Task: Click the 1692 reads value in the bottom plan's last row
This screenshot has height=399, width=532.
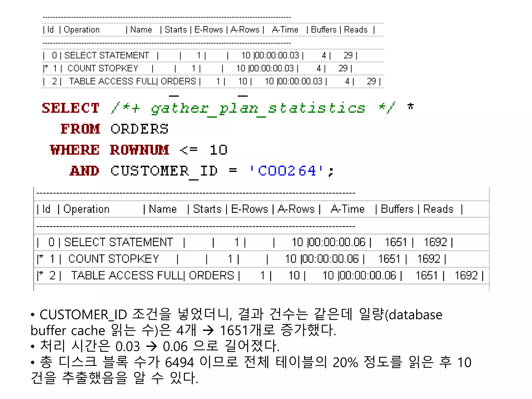Action: point(466,276)
